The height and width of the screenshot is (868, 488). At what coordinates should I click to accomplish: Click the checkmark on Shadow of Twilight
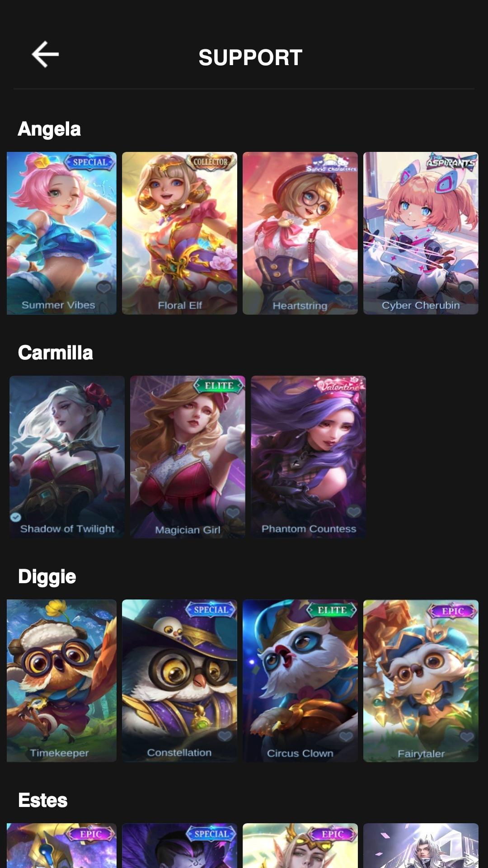point(15,517)
